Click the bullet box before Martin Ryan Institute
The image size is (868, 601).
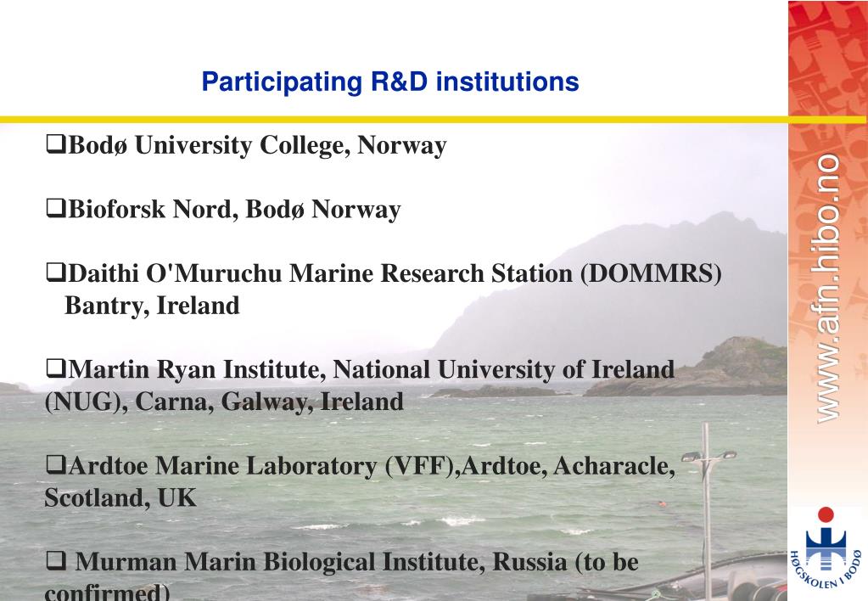[55, 369]
